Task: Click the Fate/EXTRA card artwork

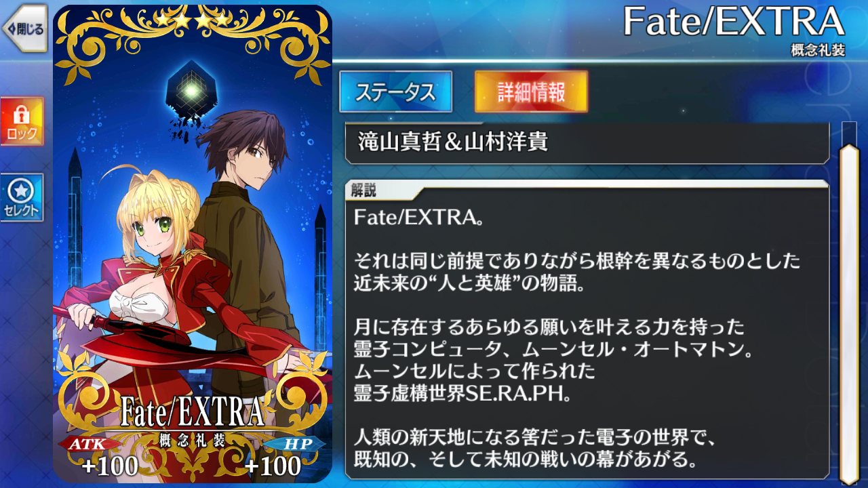Action: [193, 244]
